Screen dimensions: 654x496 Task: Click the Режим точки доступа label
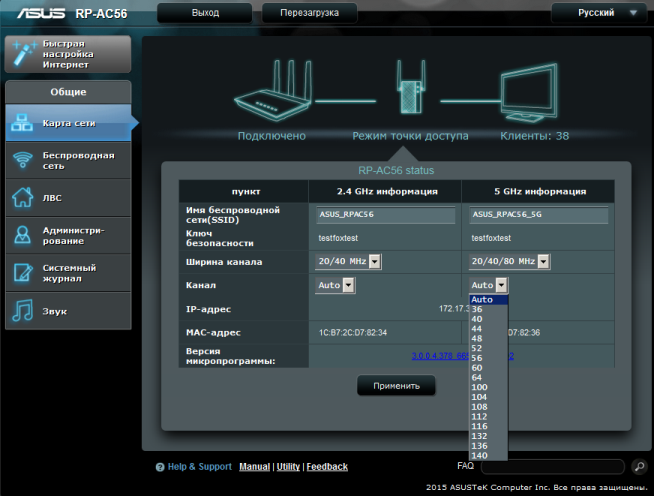tap(410, 136)
